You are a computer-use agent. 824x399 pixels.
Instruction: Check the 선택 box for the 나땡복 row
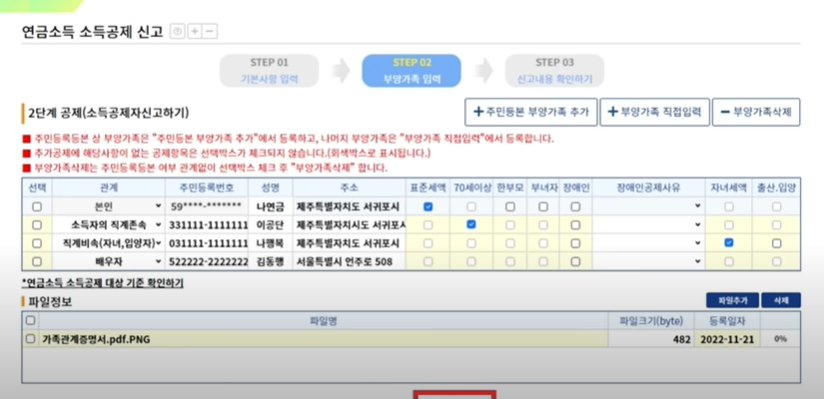tap(37, 243)
